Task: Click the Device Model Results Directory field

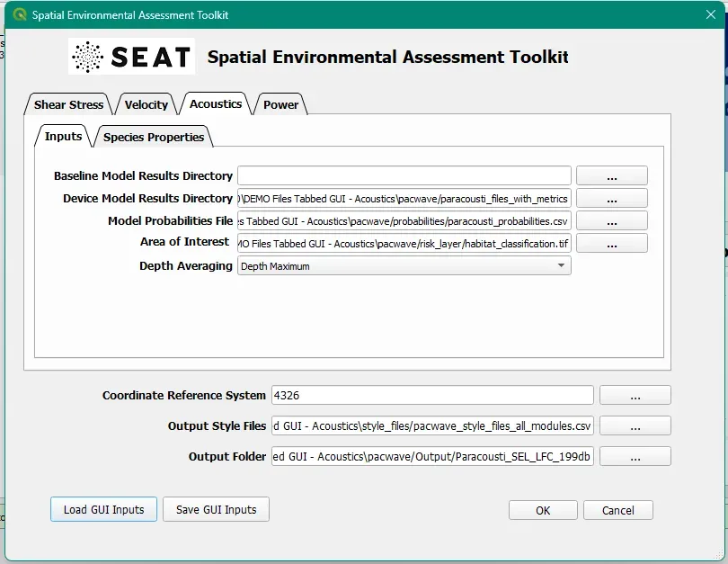Action: [x=404, y=199]
